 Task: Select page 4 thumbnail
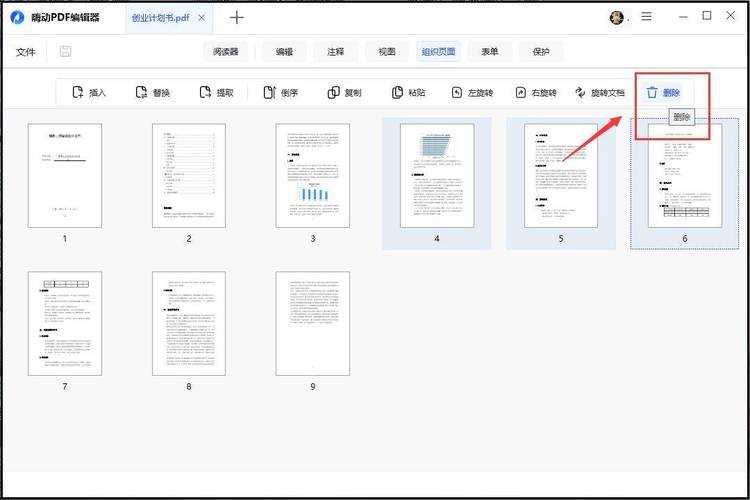pos(437,176)
